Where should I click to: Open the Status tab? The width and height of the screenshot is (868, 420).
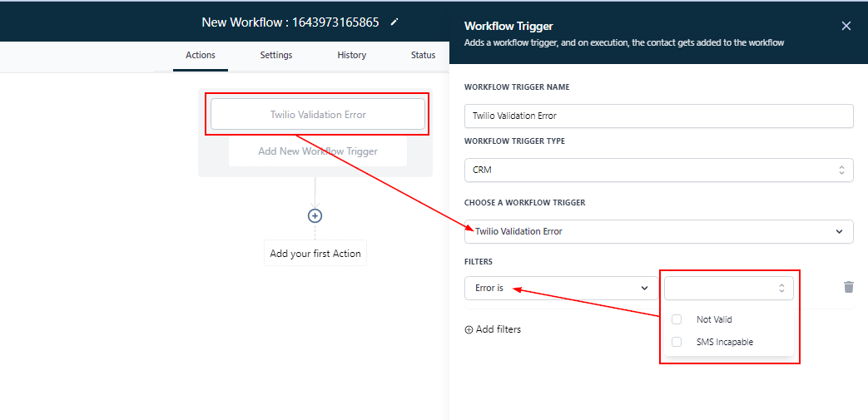pos(423,55)
